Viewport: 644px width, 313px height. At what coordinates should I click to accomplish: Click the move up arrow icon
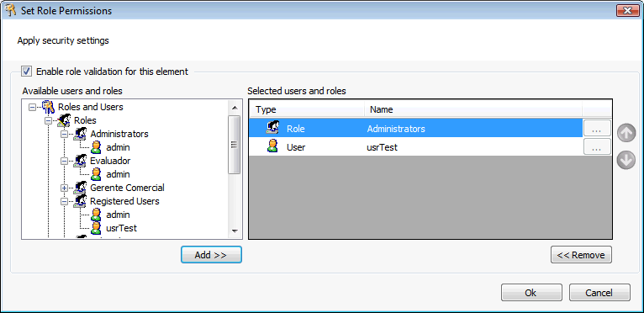tap(626, 133)
